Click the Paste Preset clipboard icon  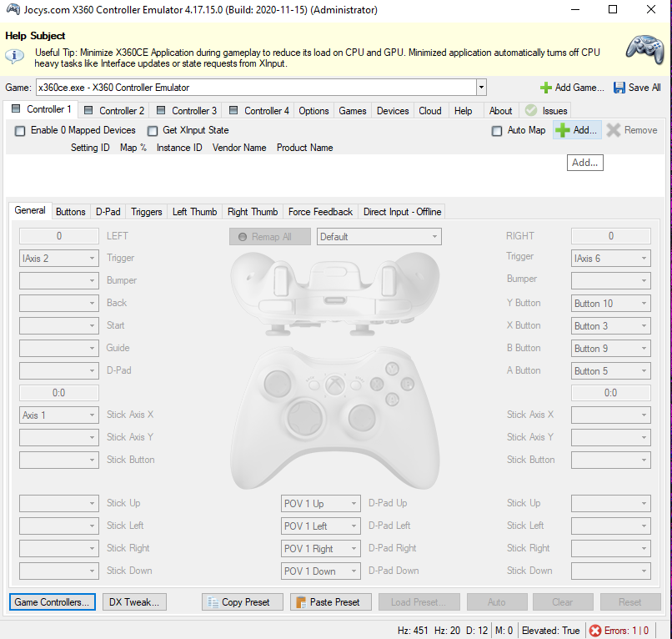[301, 602]
